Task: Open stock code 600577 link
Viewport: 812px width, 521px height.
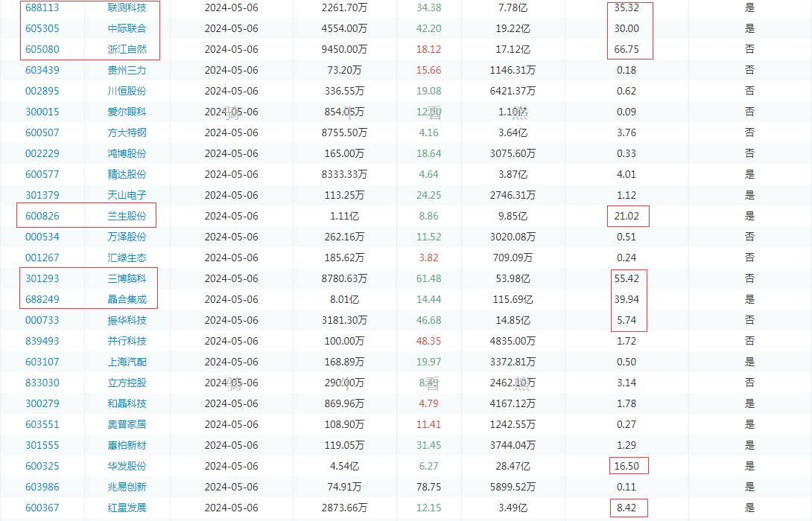Action: pos(42,175)
